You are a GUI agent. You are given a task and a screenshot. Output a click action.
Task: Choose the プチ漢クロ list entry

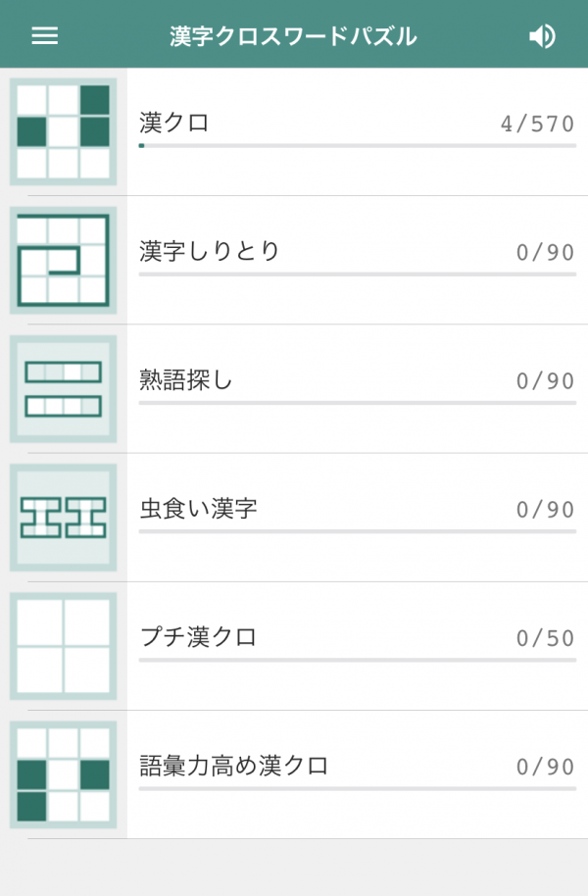(x=198, y=638)
